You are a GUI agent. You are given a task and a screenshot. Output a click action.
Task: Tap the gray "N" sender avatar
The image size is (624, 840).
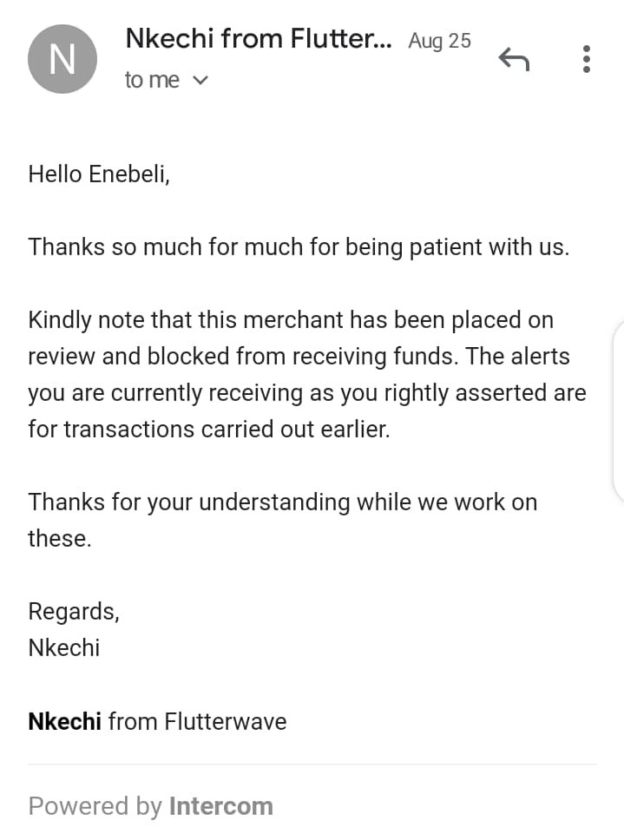62,59
